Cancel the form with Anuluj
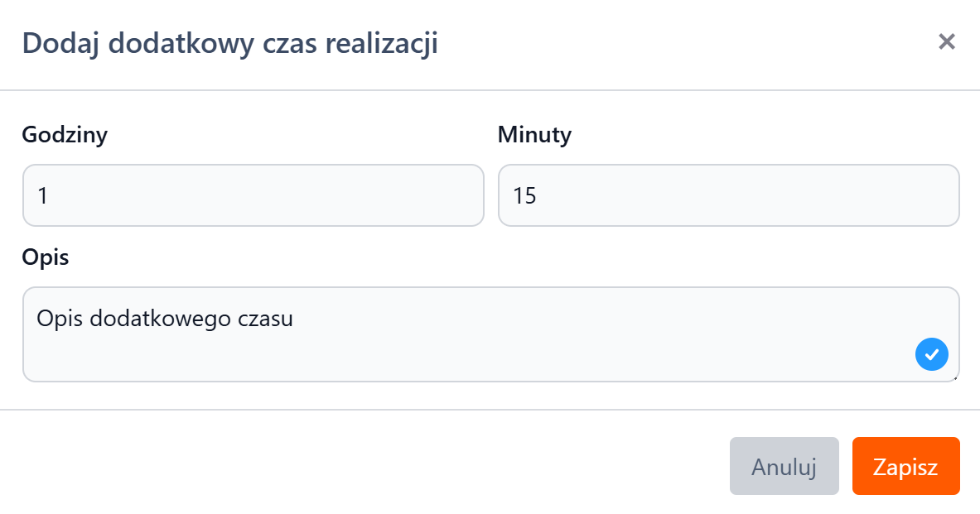The width and height of the screenshot is (980, 514). pos(784,465)
